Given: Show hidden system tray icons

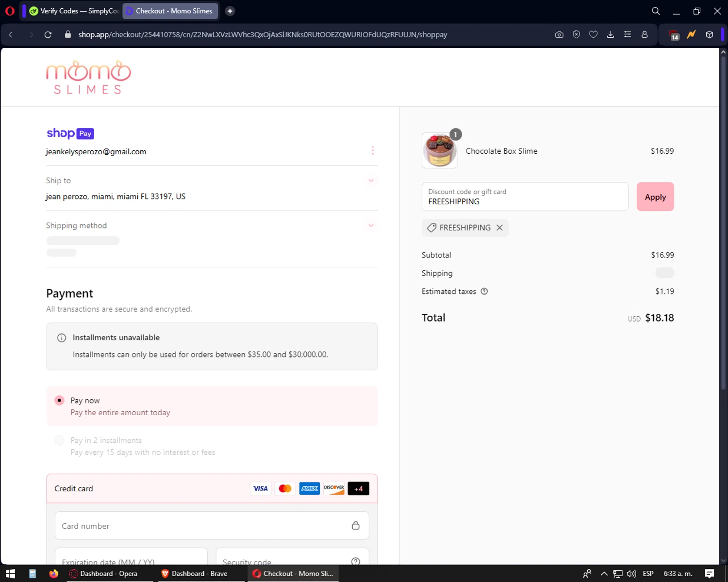Looking at the screenshot, I should [604, 574].
